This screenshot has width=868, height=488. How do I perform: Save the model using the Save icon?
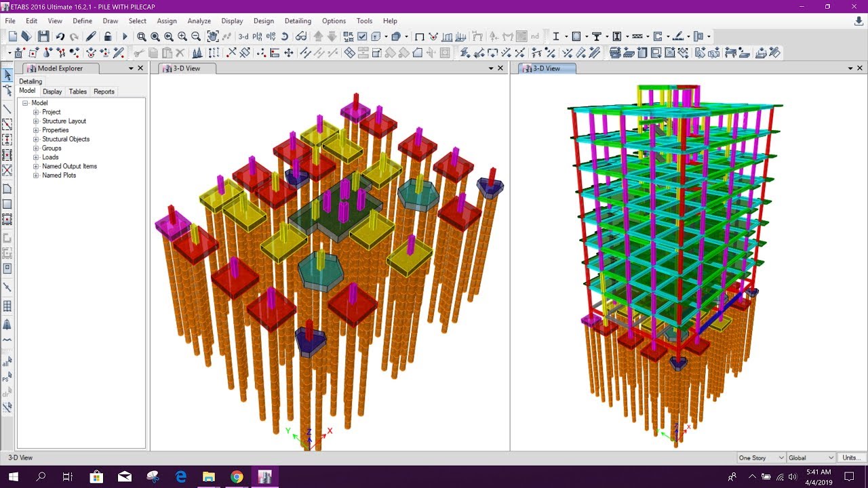coord(44,35)
